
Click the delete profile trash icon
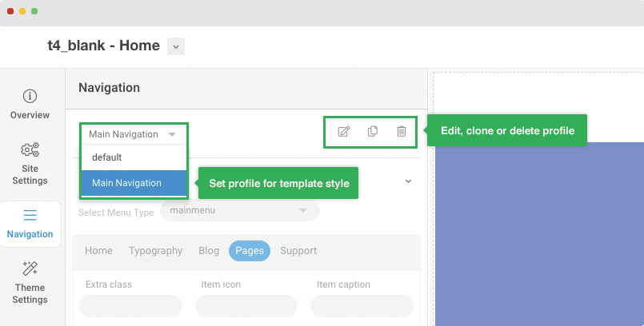pyautogui.click(x=402, y=132)
